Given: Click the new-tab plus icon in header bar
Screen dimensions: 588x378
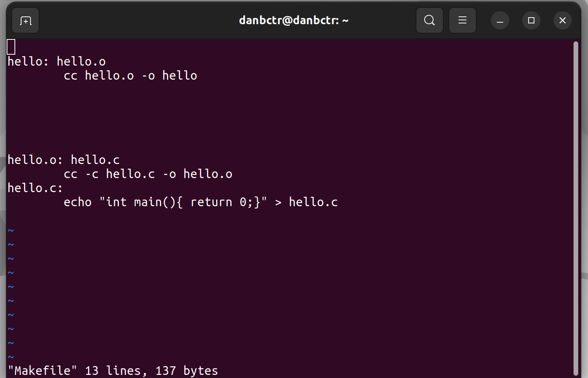Looking at the screenshot, I should point(25,20).
